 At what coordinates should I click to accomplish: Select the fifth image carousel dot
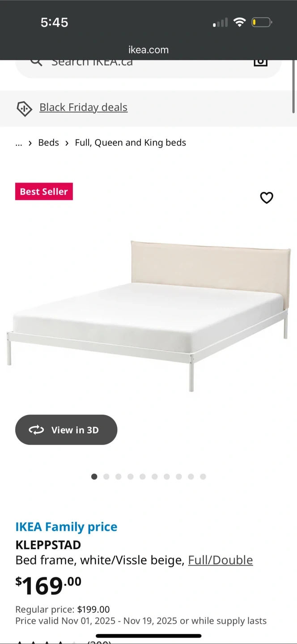[x=143, y=477]
